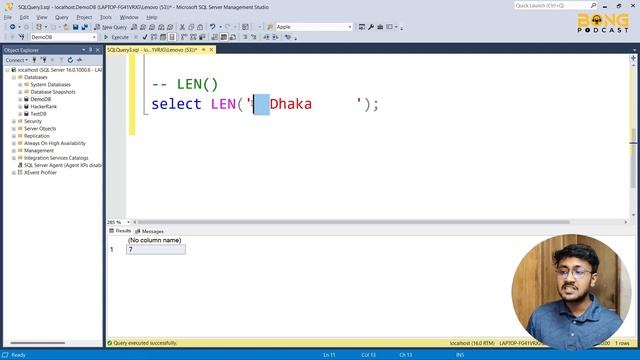Open the Apple find combo box dropdown
The image size is (640, 360).
350,27
